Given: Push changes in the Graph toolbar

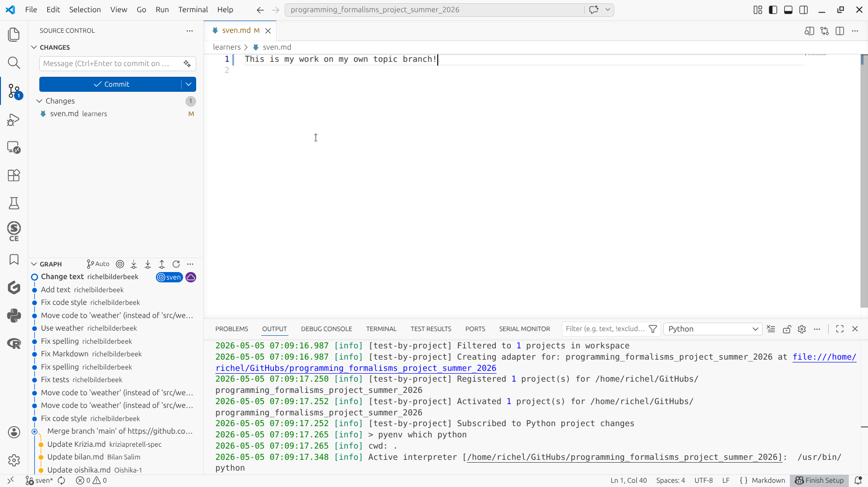Looking at the screenshot, I should [x=162, y=264].
